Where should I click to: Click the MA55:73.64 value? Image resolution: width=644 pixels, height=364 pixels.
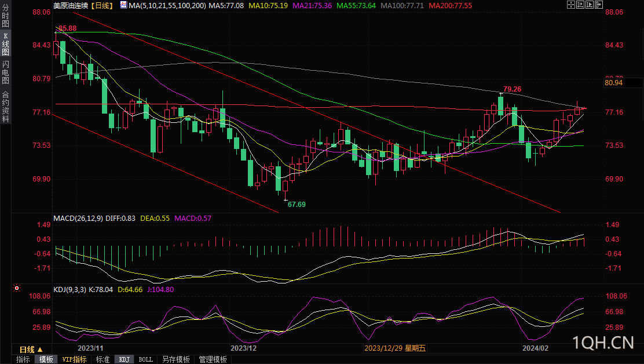coord(356,5)
